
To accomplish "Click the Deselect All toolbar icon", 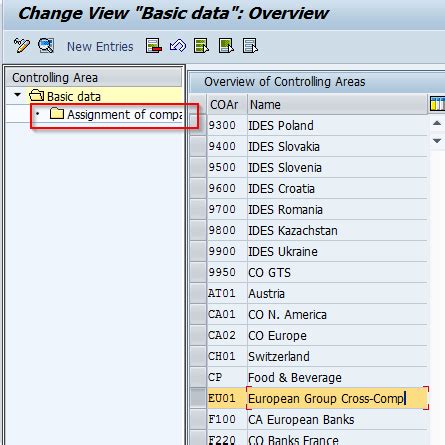I will pos(250,46).
